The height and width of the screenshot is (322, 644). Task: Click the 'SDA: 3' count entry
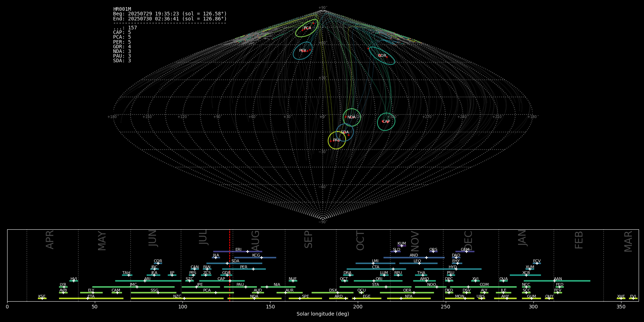pyautogui.click(x=122, y=61)
